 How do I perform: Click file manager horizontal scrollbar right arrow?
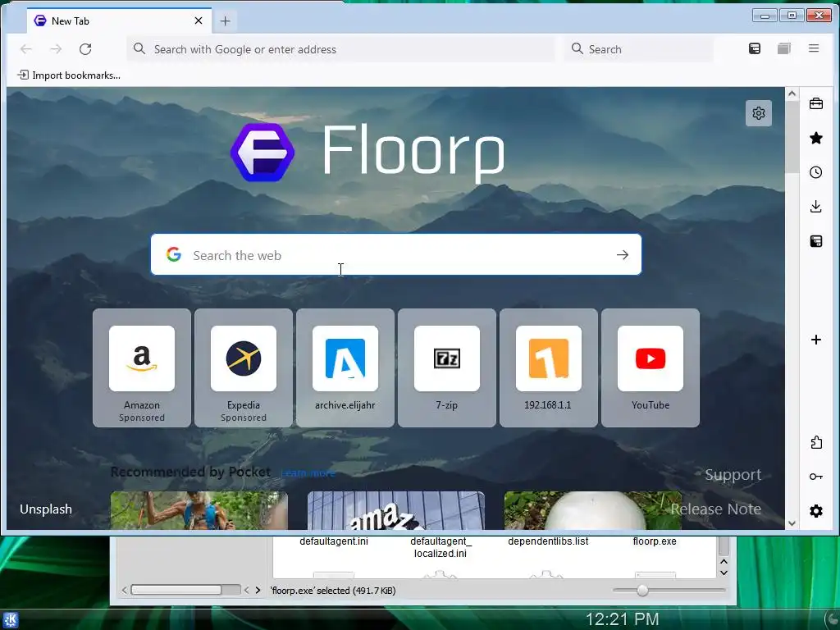(x=258, y=591)
